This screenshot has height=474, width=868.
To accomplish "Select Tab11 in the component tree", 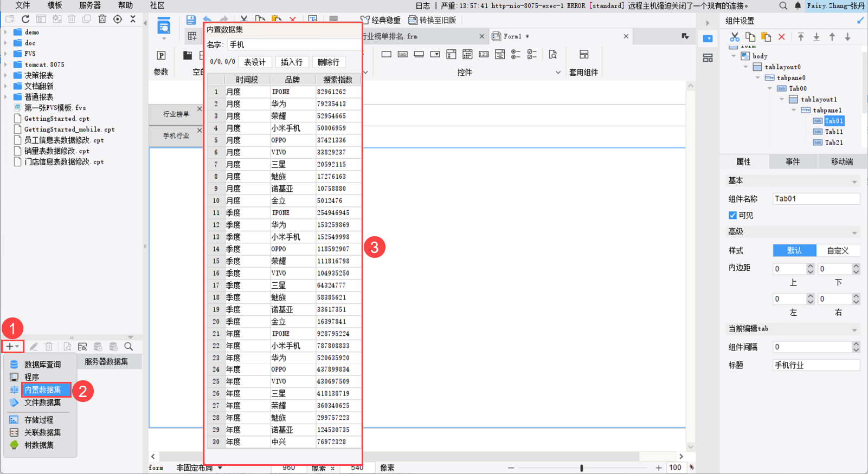I will [x=834, y=132].
